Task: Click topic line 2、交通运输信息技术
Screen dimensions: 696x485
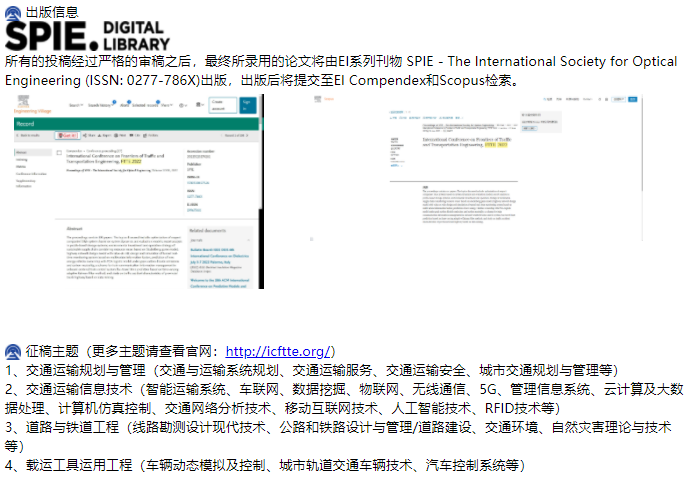Action: [x=344, y=398]
